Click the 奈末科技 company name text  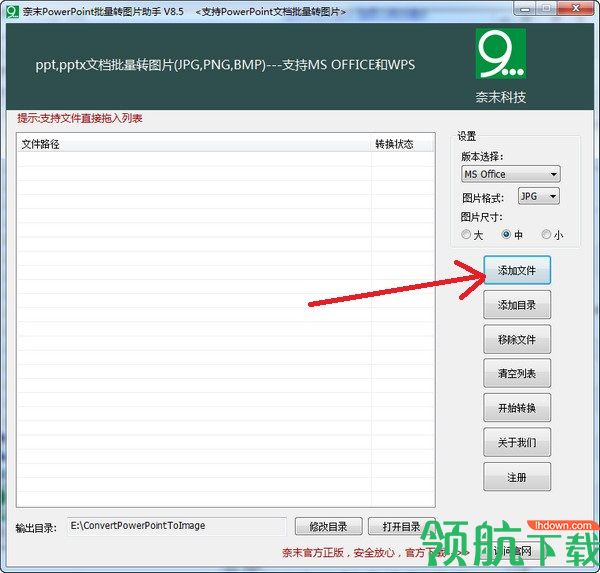[501, 97]
